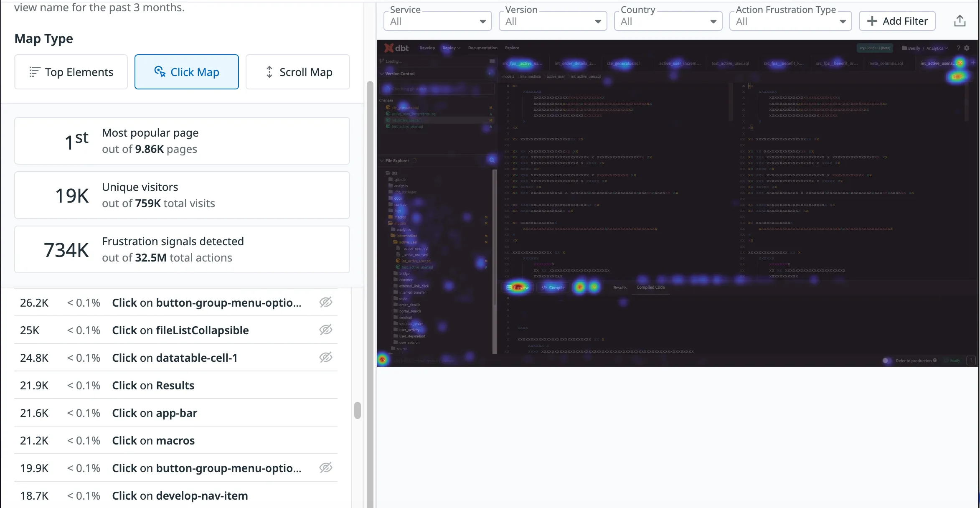Viewport: 980px width, 508px height.
Task: Select the 'Click on macros' row
Action: 176,440
